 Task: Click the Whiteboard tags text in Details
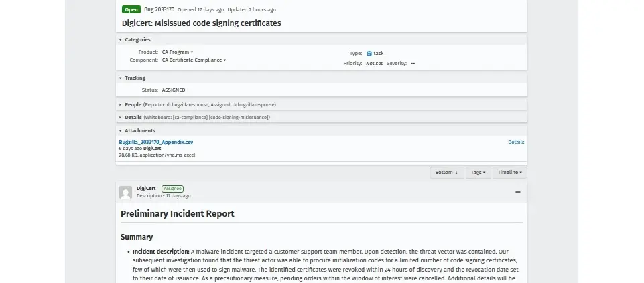[206, 117]
